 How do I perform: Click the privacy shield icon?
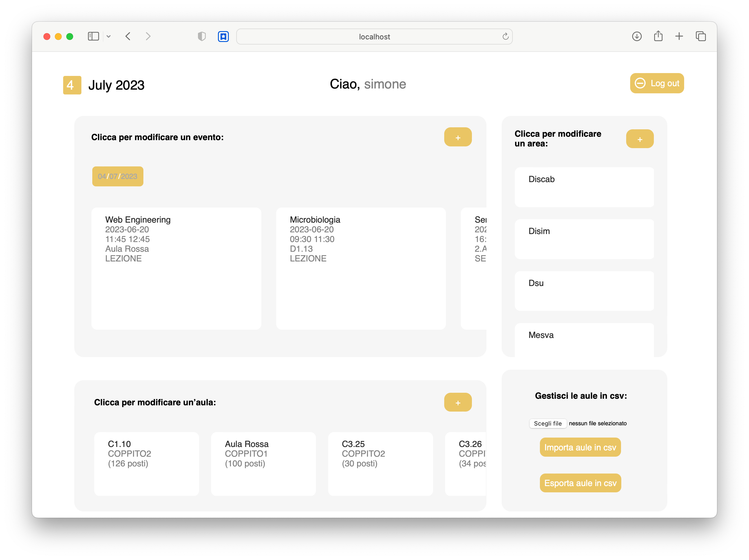coord(201,36)
